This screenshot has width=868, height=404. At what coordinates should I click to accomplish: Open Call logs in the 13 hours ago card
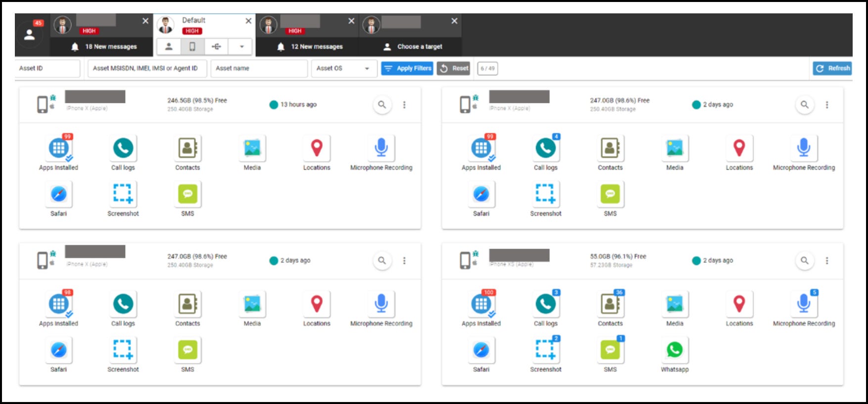pos(123,148)
